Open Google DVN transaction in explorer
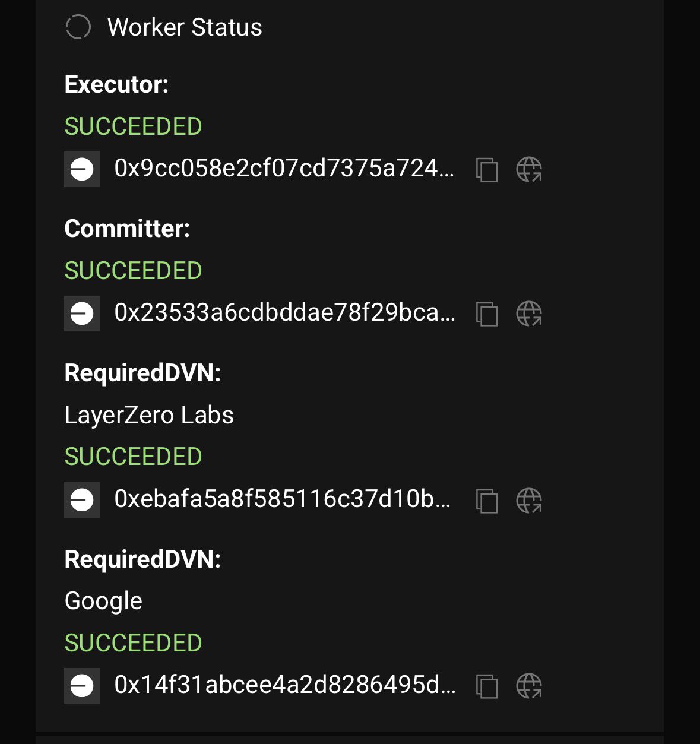This screenshot has width=700, height=744. click(529, 686)
